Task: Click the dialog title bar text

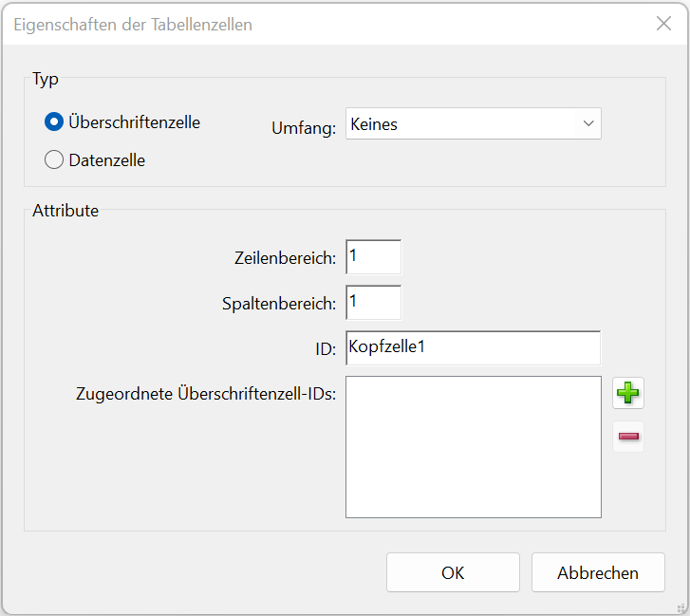Action: click(x=133, y=25)
